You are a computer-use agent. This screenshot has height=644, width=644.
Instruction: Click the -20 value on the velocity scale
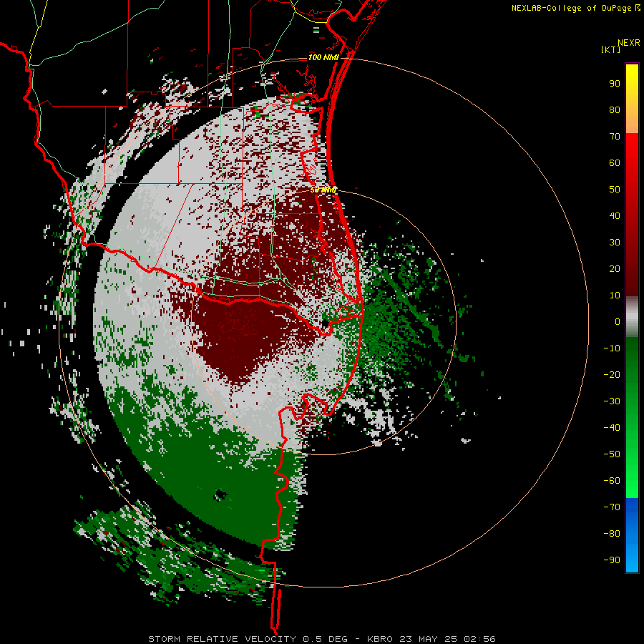(x=612, y=374)
